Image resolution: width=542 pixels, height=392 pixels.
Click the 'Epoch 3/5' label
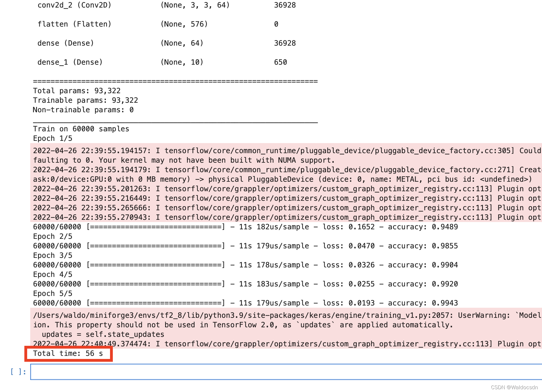pyautogui.click(x=53, y=255)
